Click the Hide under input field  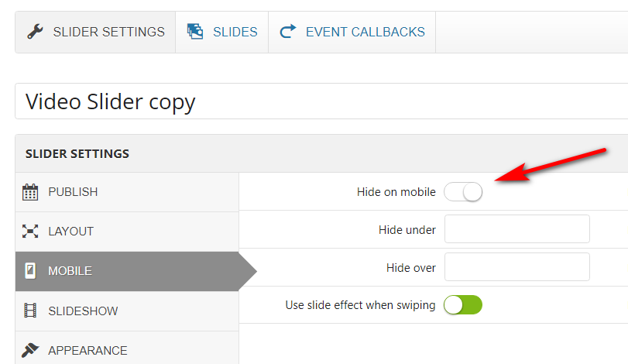517,229
